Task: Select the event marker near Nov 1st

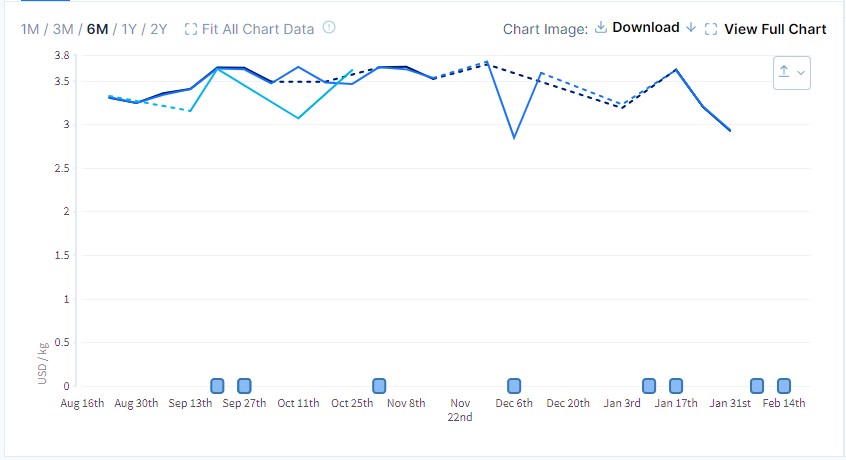Action: click(379, 386)
